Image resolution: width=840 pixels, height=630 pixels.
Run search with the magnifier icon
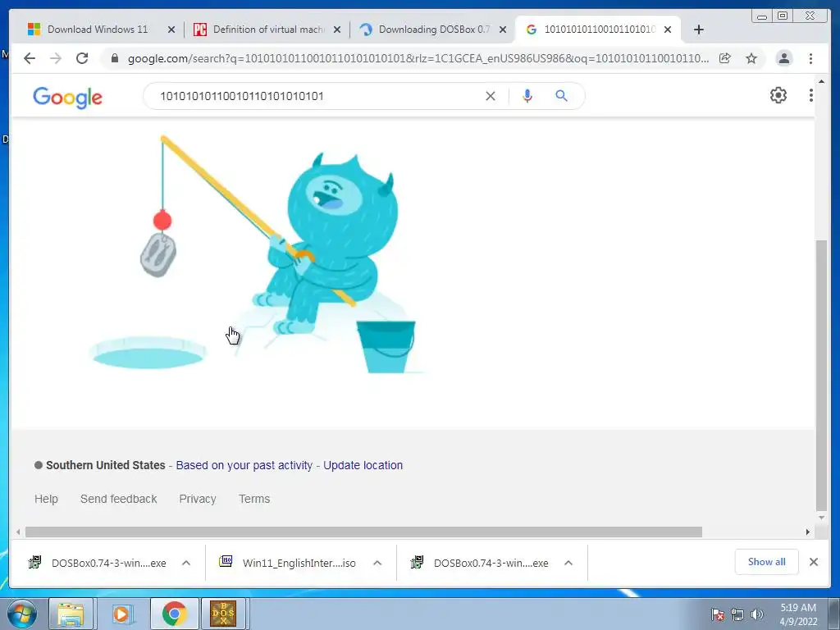click(x=561, y=96)
